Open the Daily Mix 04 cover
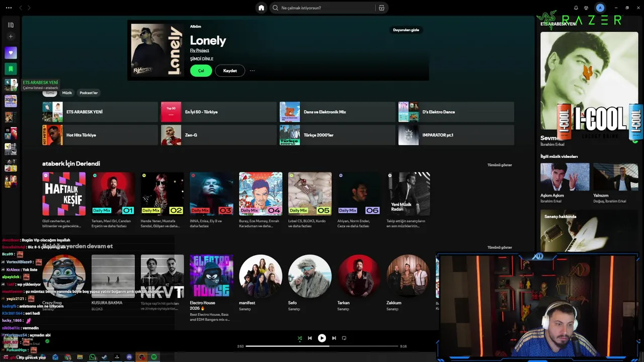This screenshot has width=644, height=362. tap(261, 194)
